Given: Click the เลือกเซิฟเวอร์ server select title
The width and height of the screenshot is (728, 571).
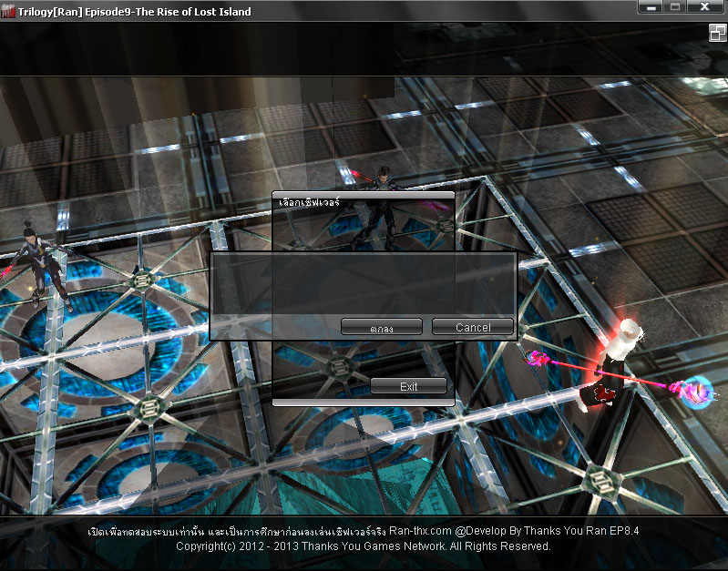Looking at the screenshot, I should tap(309, 202).
